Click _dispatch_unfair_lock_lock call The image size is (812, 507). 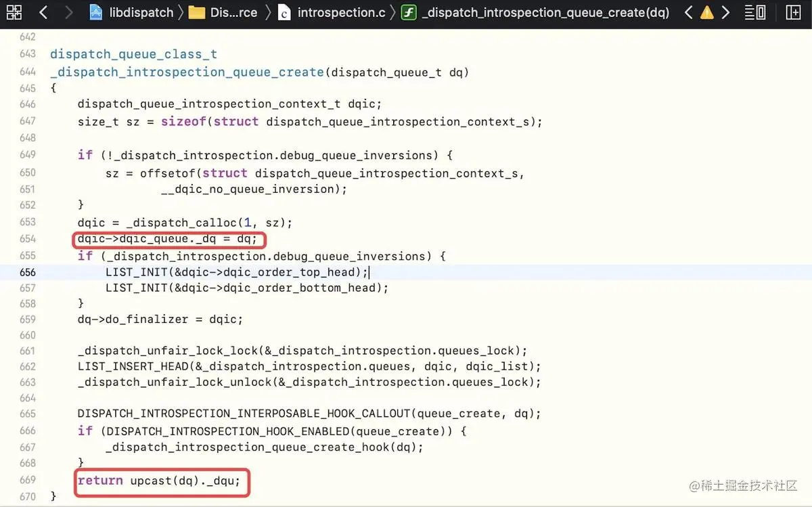point(302,351)
